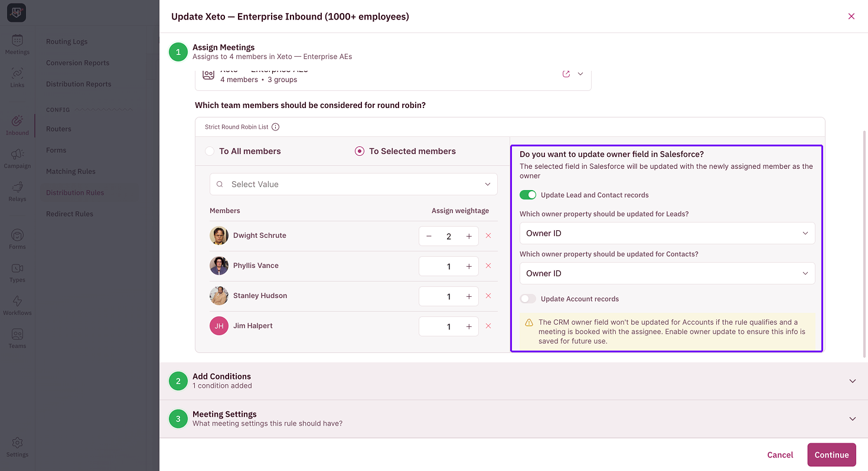Viewport: 868px width, 471px height.
Task: Click Dwight Schrute avatar
Action: coord(219,235)
